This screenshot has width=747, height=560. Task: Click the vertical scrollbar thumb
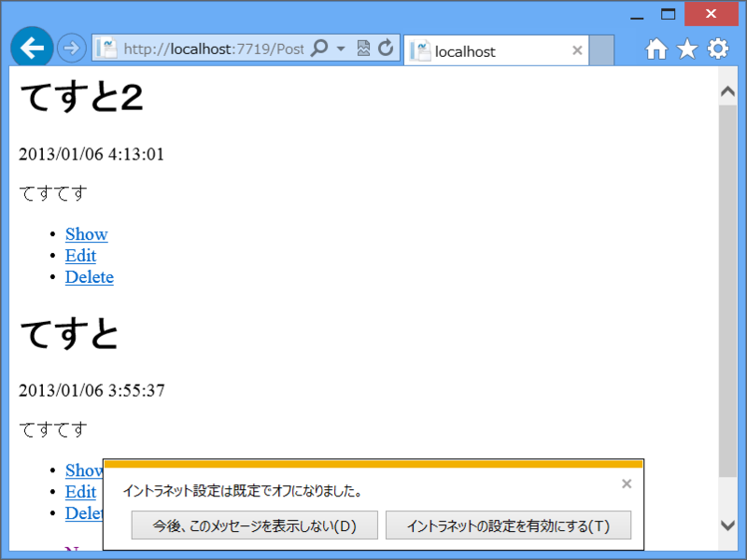click(727, 290)
